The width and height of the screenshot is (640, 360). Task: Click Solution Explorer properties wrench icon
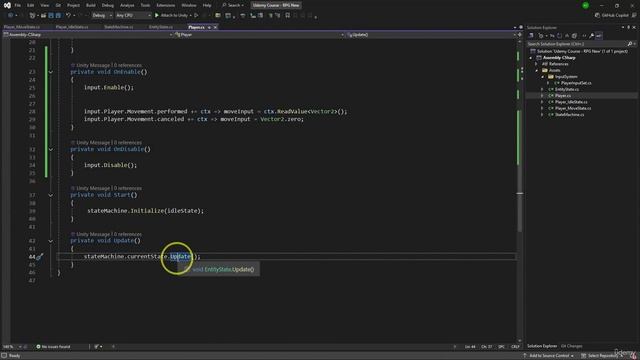[591, 36]
